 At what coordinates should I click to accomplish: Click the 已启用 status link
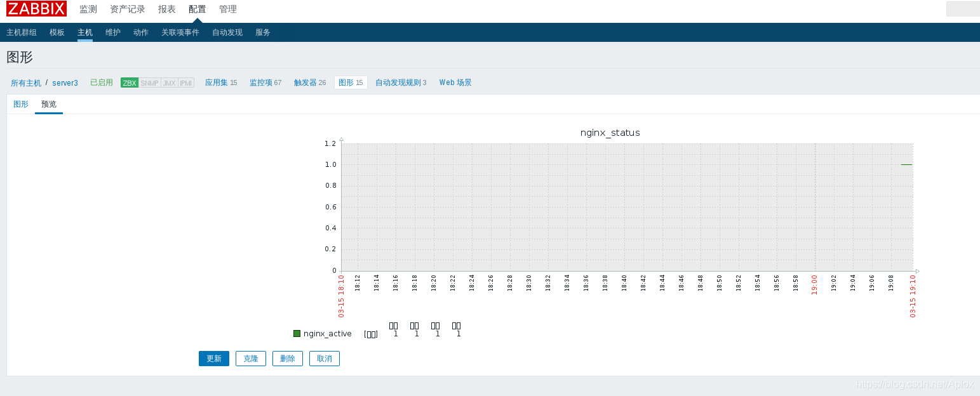tap(102, 82)
